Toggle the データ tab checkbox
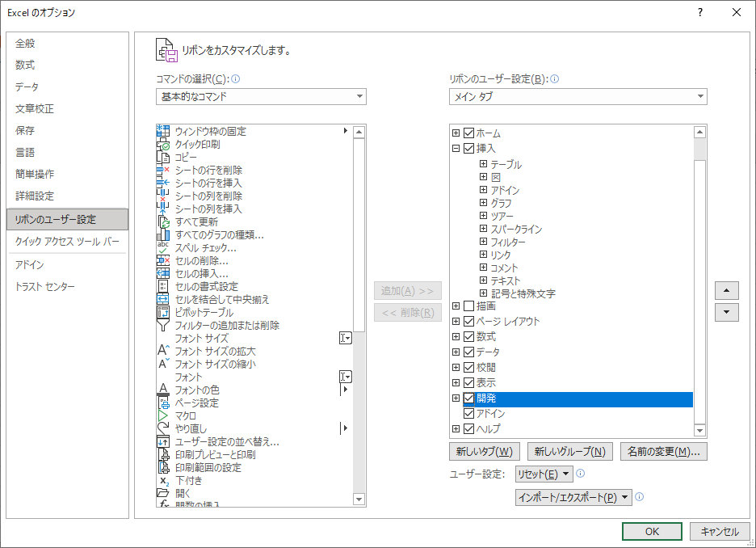756x548 pixels. tap(468, 352)
